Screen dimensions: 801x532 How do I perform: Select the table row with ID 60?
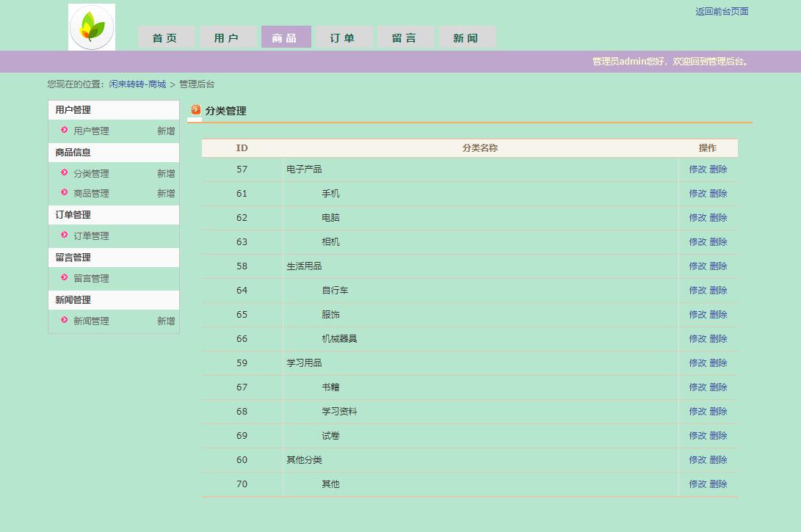coord(470,459)
